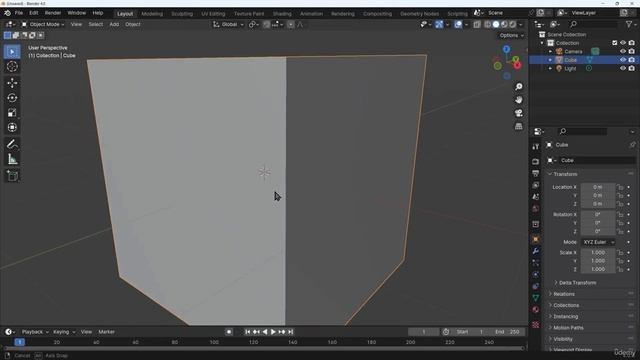The width and height of the screenshot is (640, 360).
Task: Click the pan view hand icon
Action: [x=518, y=100]
